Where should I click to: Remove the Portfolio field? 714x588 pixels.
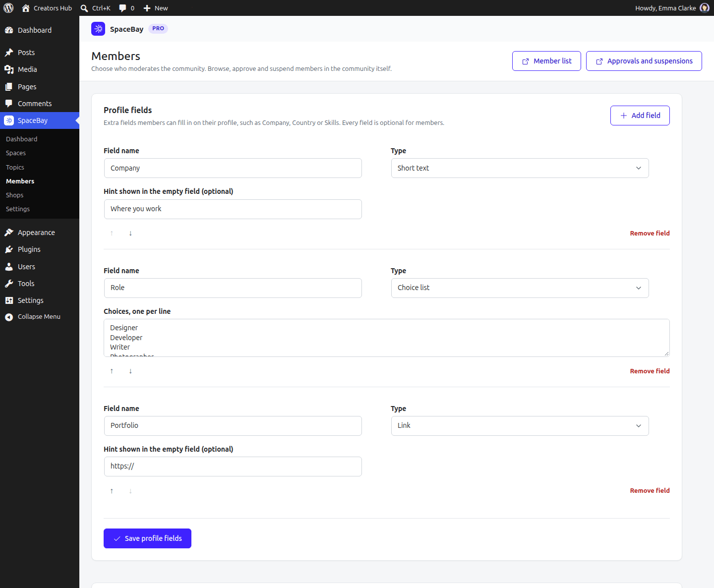(x=650, y=490)
